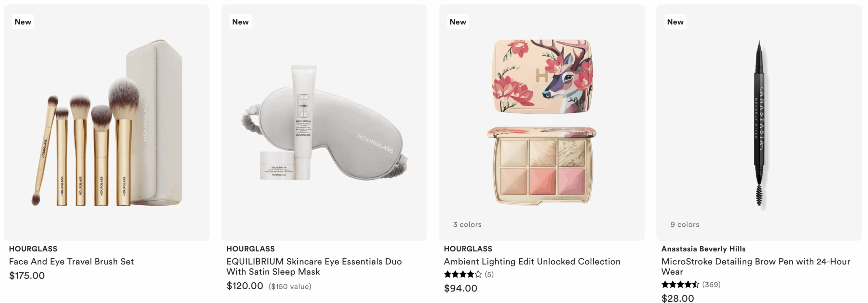The width and height of the screenshot is (868, 303).
Task: Open the deer palette product image
Action: (541, 123)
